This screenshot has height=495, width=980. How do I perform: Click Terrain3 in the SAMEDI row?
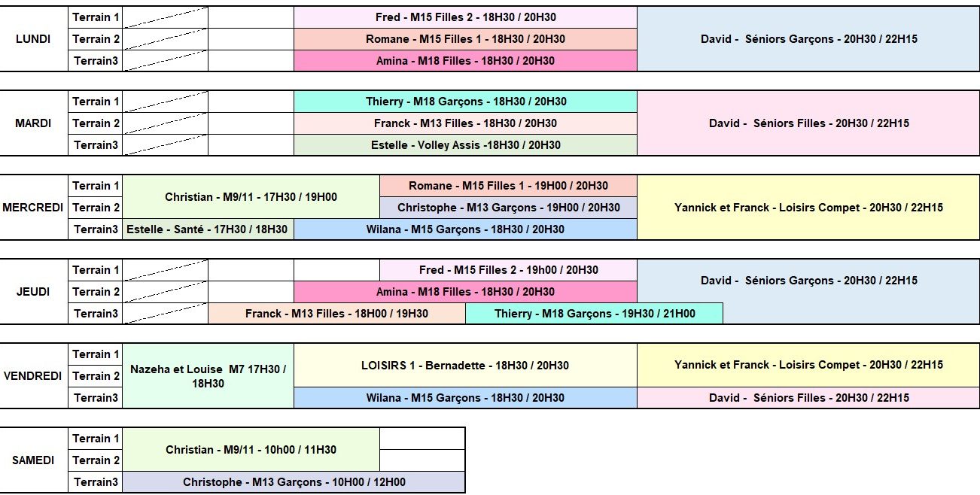[x=96, y=482]
